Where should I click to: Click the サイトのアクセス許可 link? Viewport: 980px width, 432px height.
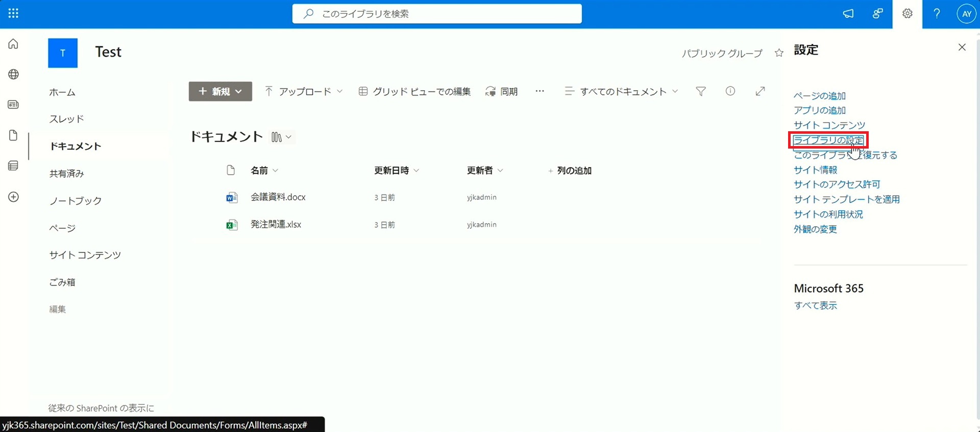837,184
